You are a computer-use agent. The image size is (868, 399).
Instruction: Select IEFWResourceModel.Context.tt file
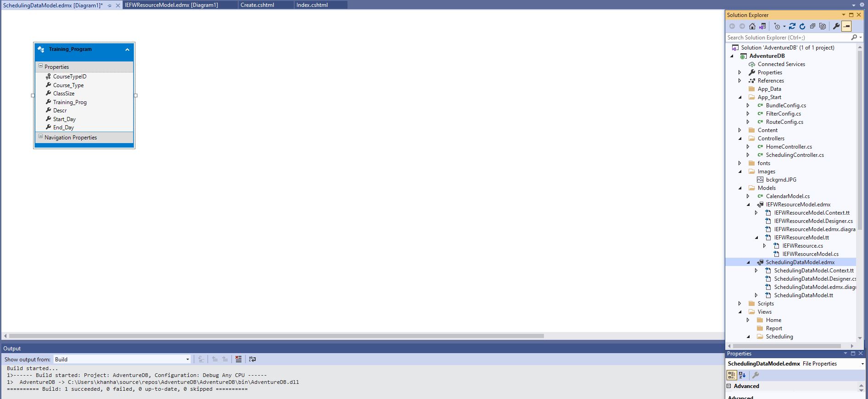[812, 213]
